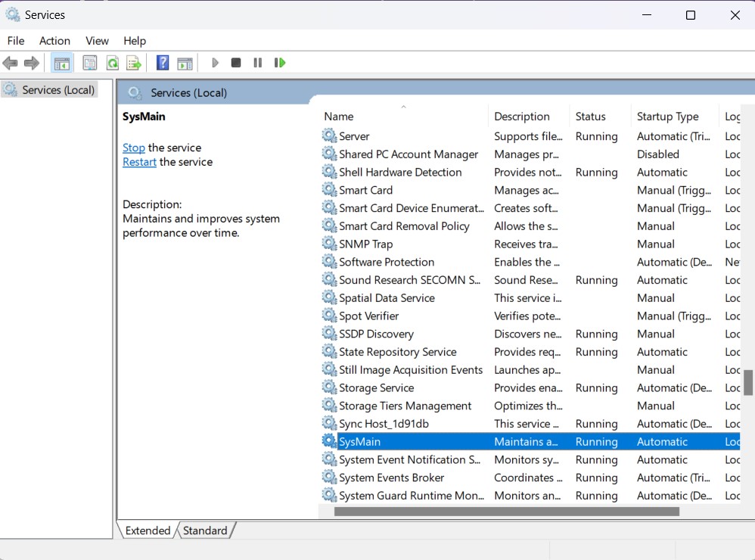Click the Back arrow in the toolbar

point(10,63)
